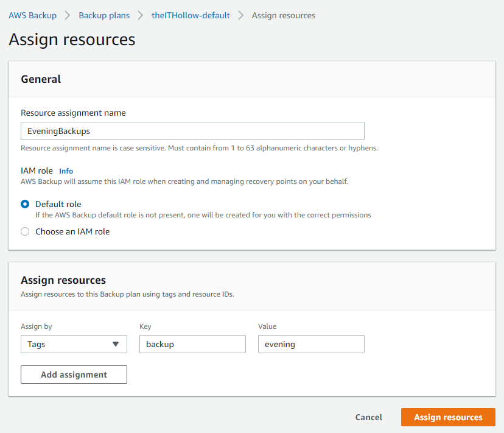Click the chevron after theITHollow-default breadcrumb

coord(241,15)
